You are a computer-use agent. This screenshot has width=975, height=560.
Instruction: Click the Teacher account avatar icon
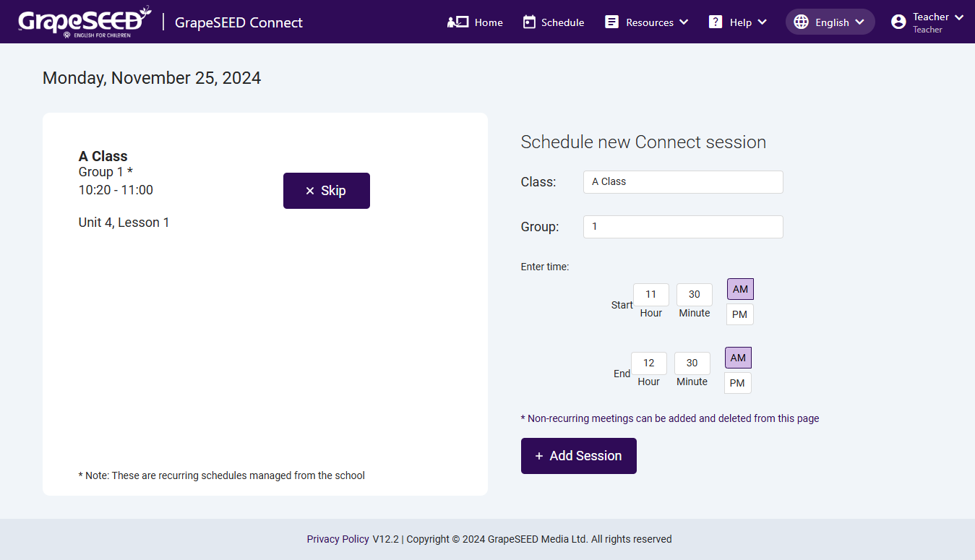898,22
